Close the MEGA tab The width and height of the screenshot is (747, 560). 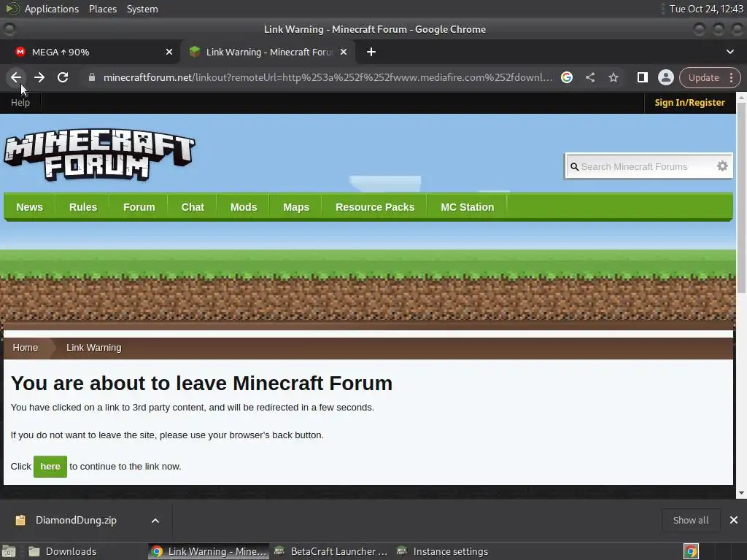[x=169, y=52]
